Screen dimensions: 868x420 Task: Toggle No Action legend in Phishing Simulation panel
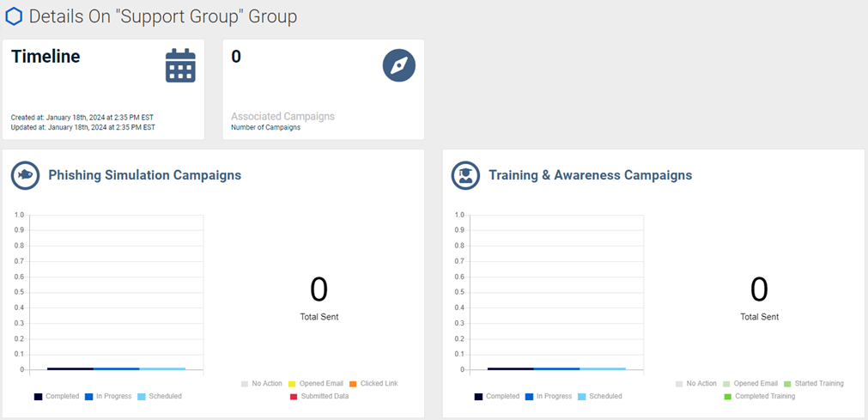click(x=262, y=383)
